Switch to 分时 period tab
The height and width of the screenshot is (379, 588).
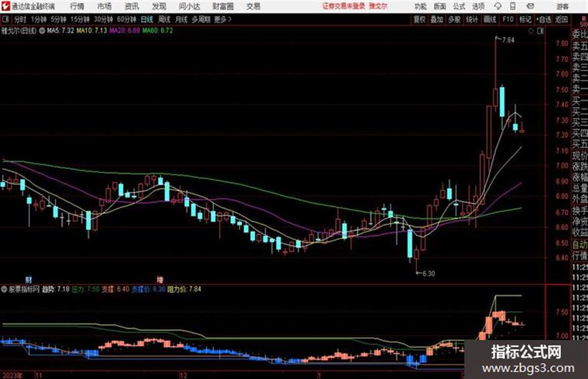tap(20, 19)
